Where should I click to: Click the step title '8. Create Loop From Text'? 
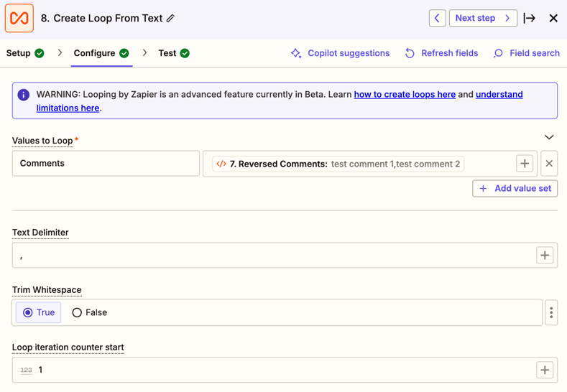coord(101,18)
